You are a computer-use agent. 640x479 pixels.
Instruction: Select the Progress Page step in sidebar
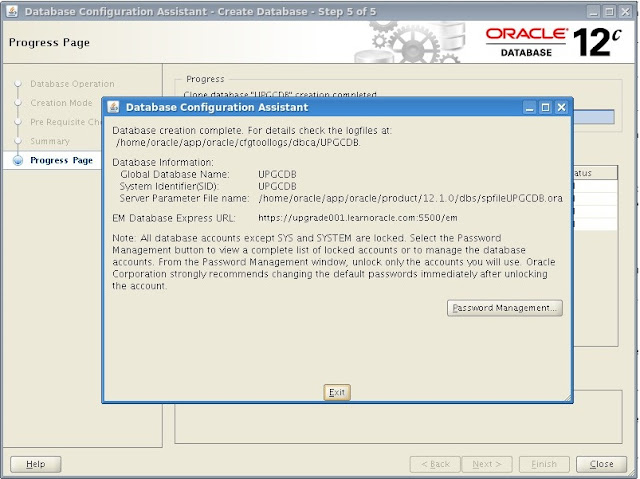[61, 160]
